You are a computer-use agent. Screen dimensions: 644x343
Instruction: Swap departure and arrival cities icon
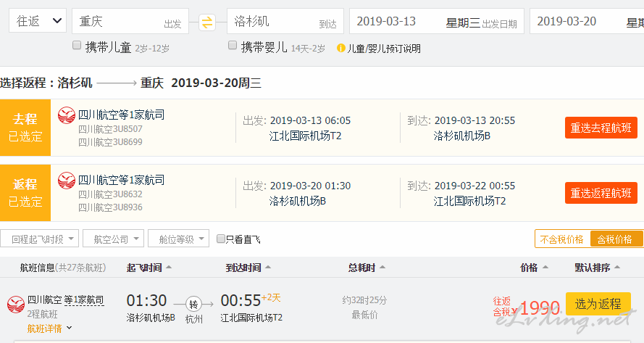coord(207,22)
